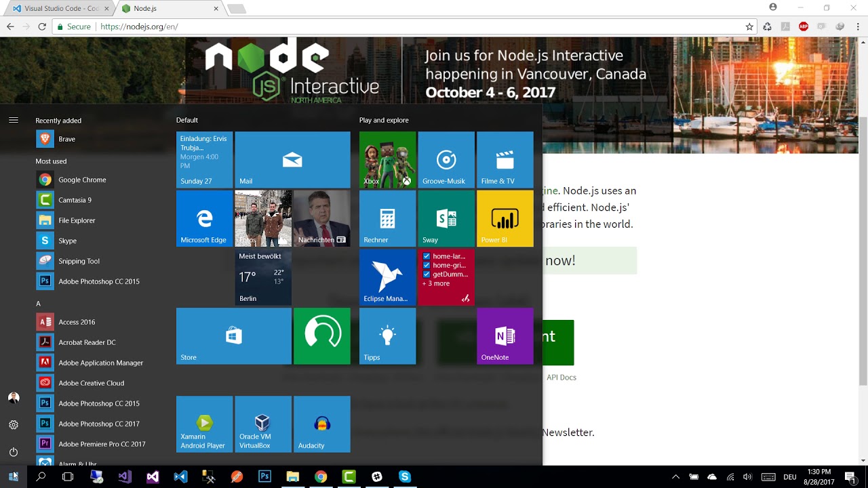This screenshot has height=488, width=868.
Task: Open Start menu power options
Action: 14,452
